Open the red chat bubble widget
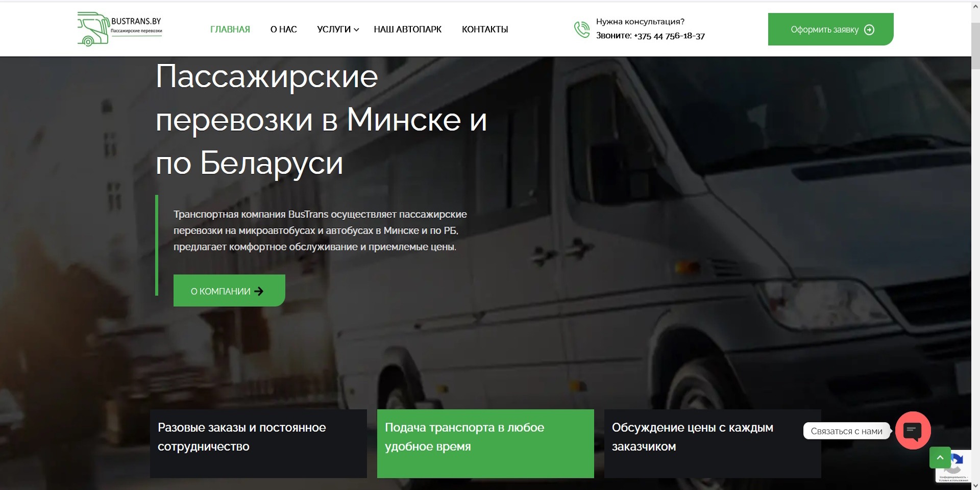The height and width of the screenshot is (490, 980). [x=913, y=430]
